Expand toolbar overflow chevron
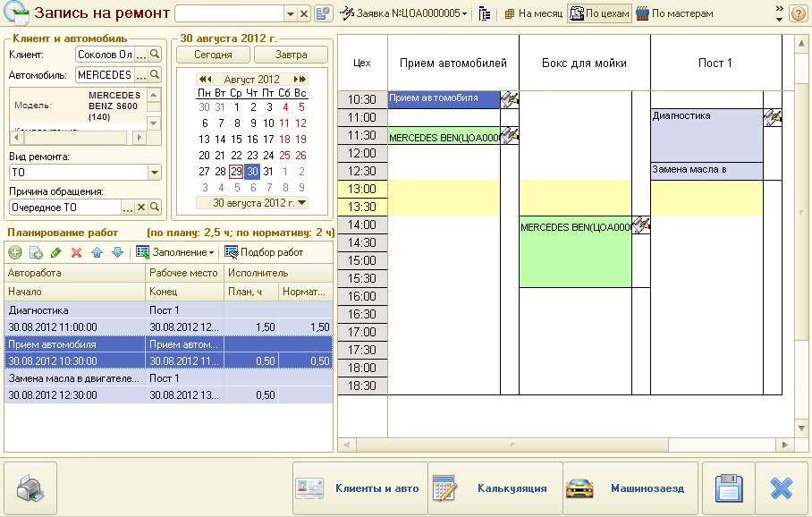 780,9
